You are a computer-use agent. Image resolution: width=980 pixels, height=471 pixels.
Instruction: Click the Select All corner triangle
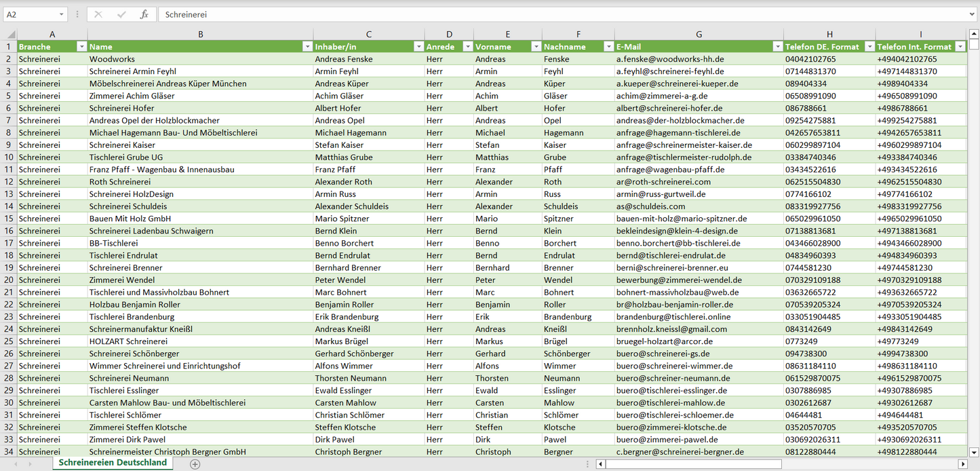point(9,34)
